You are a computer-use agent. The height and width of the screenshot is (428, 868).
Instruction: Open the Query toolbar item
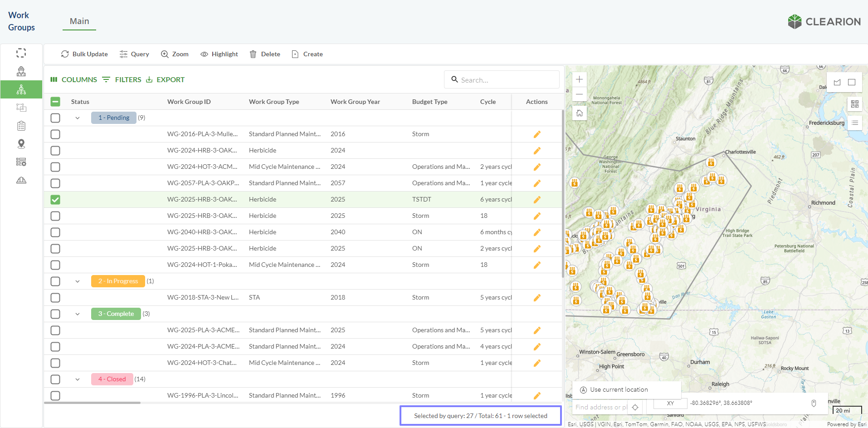click(x=134, y=54)
